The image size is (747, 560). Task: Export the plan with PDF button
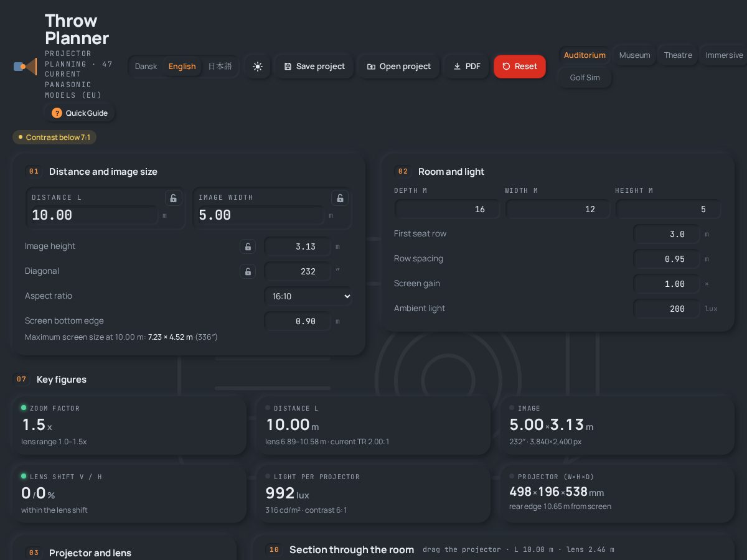point(467,67)
